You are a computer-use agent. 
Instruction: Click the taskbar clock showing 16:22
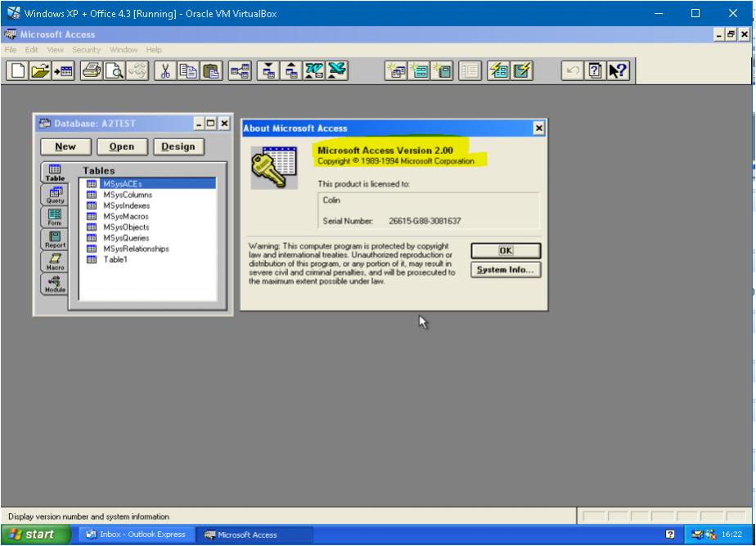coord(731,535)
